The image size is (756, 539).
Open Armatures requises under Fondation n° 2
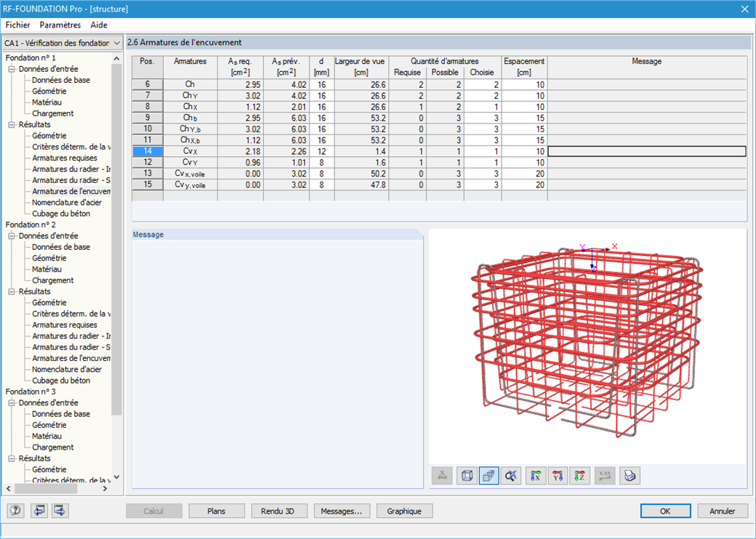(x=65, y=325)
